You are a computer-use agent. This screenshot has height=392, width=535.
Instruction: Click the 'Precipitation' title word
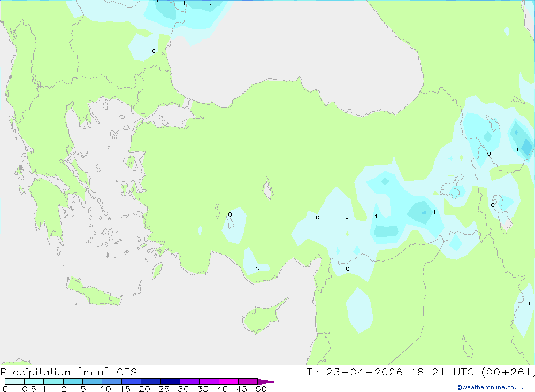click(35, 372)
